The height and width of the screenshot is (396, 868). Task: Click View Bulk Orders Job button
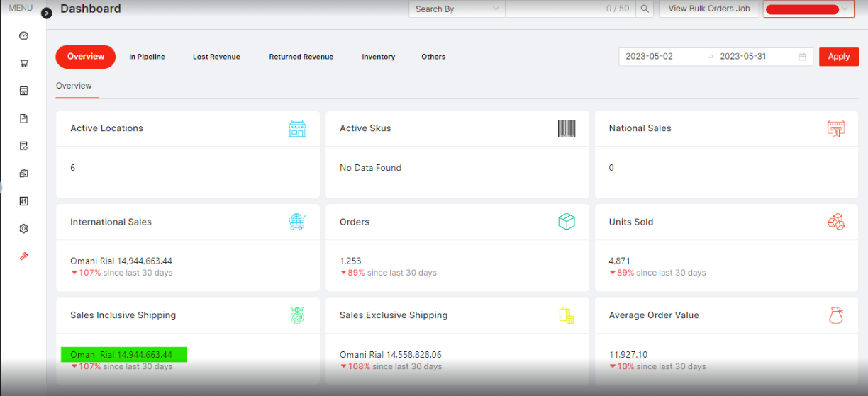pos(708,9)
